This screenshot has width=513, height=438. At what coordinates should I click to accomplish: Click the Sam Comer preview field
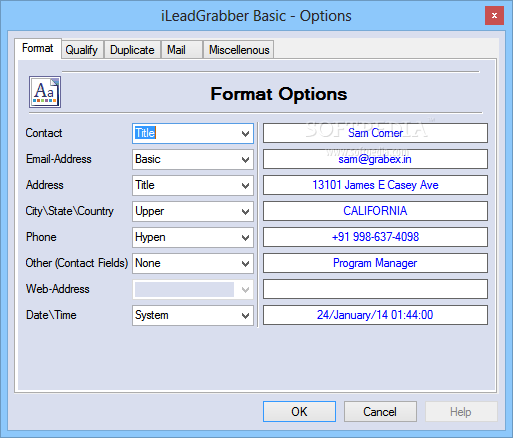(375, 133)
